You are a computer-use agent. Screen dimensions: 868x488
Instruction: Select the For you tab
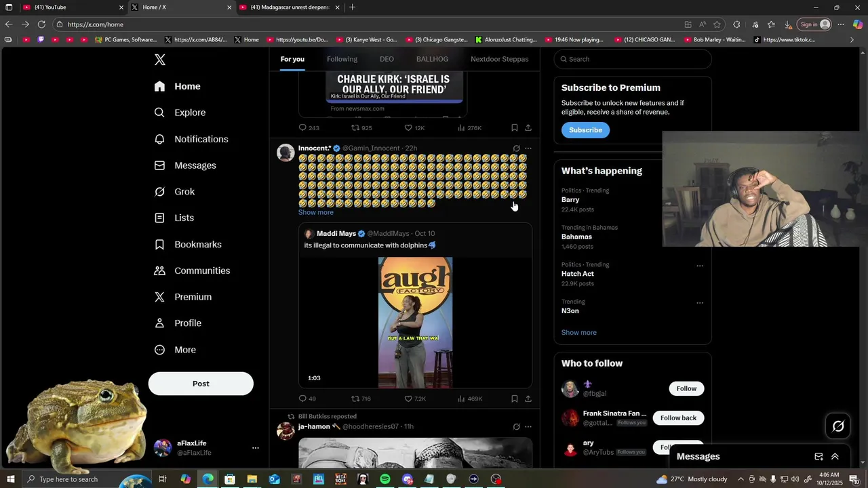tap(292, 59)
